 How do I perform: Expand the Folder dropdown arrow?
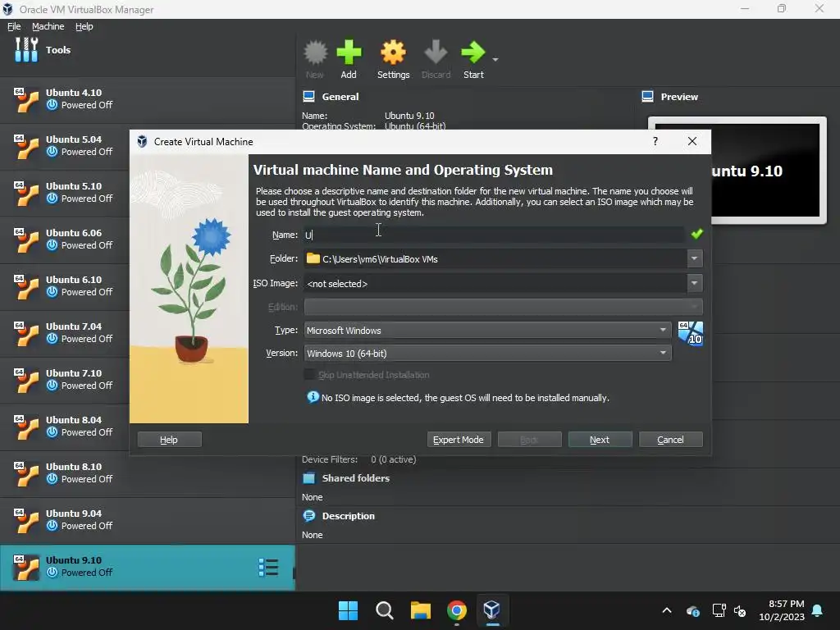point(694,258)
